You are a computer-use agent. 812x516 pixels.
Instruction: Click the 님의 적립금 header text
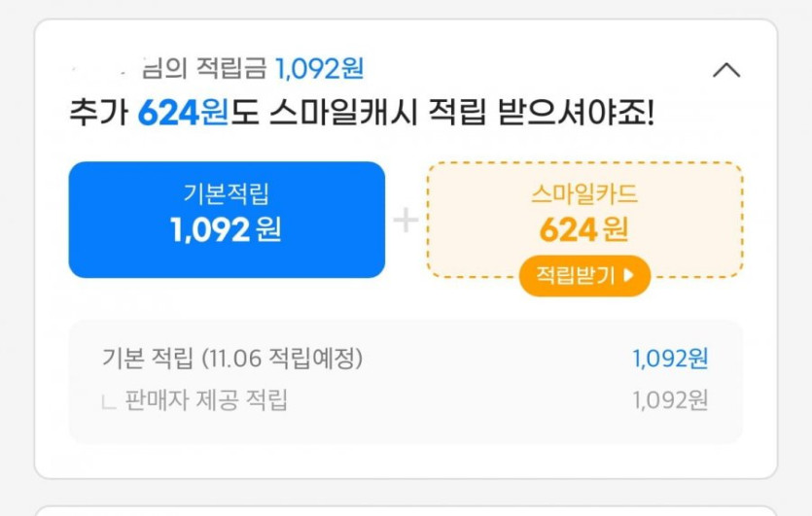pos(204,69)
